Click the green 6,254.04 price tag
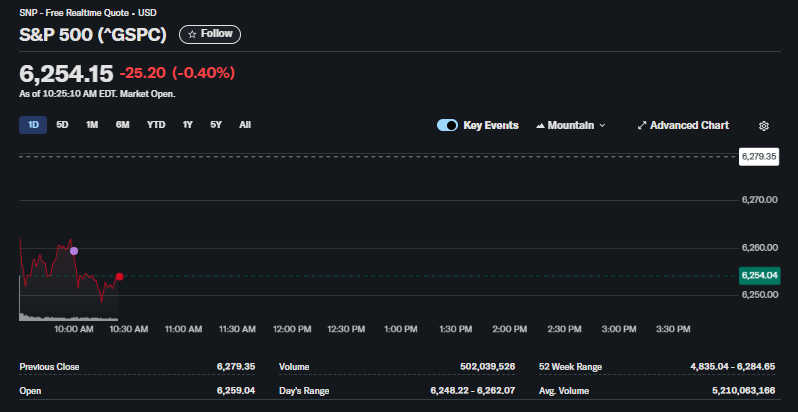The image size is (798, 412). 759,276
